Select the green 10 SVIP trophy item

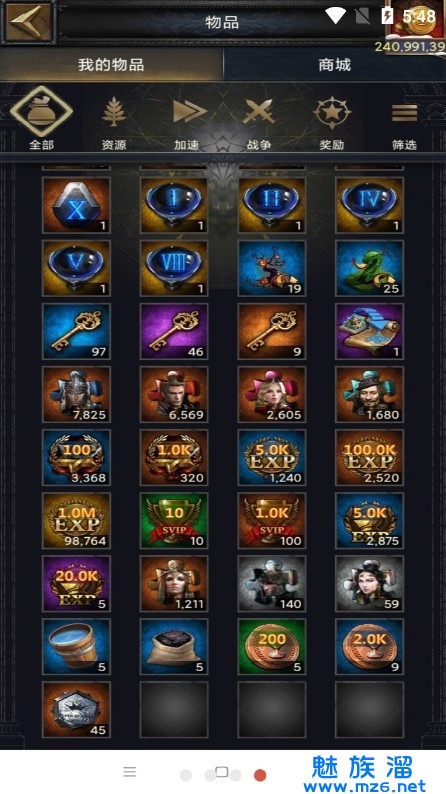tap(174, 521)
